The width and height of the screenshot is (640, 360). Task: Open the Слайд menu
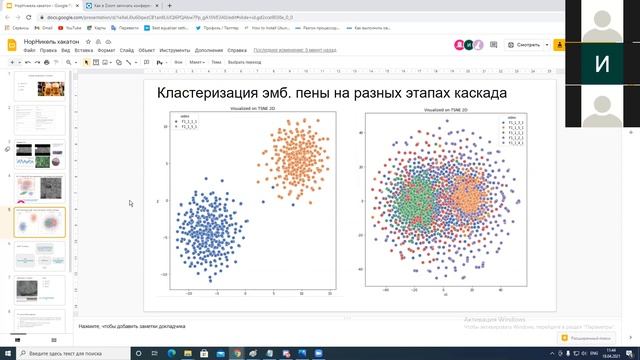(x=127, y=50)
